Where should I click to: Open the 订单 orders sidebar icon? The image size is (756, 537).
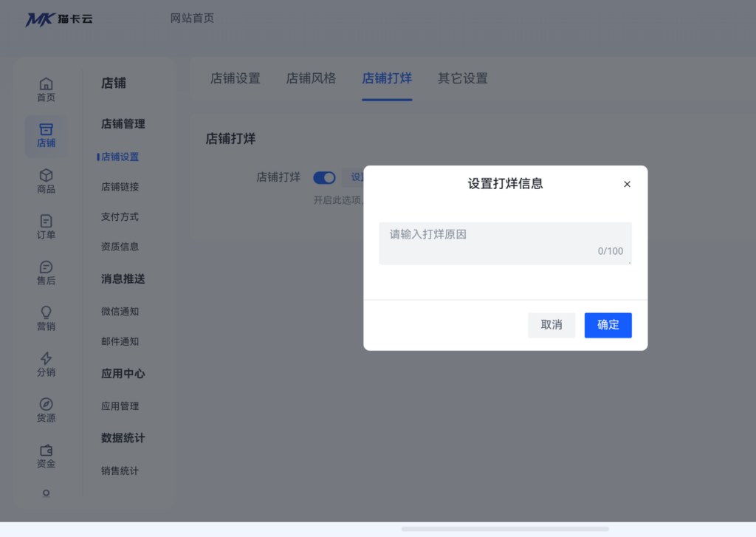[x=46, y=228]
